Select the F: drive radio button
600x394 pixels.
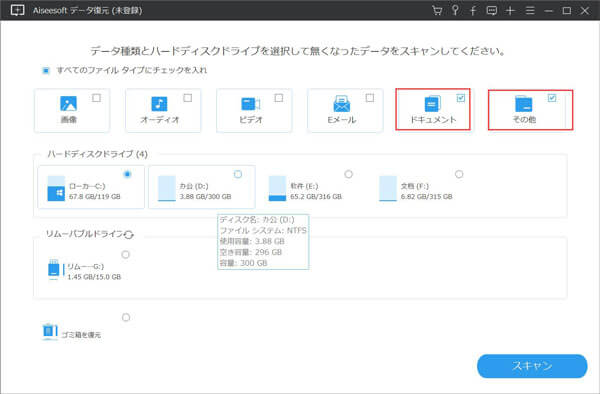point(459,174)
